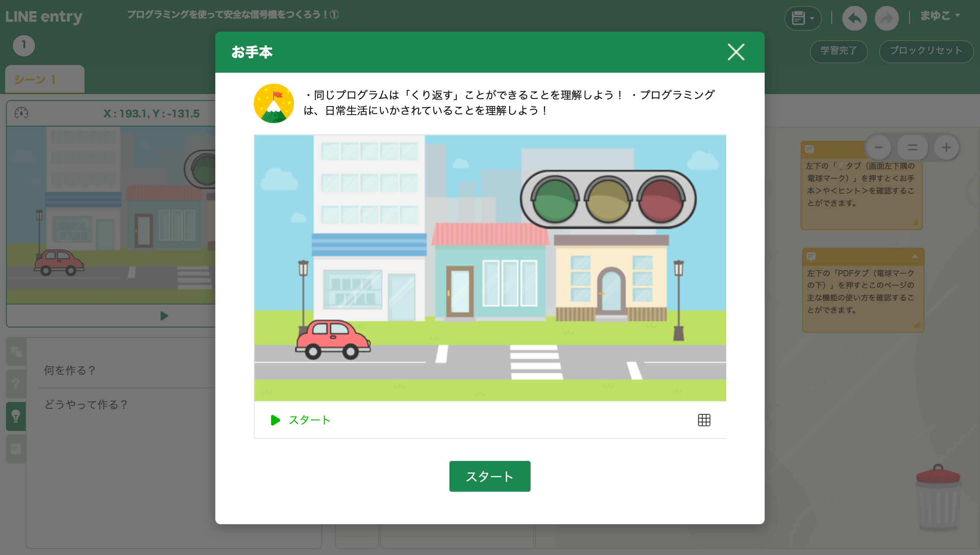Viewport: 980px width, 555px height.
Task: Click the first memo text about 電球マーク
Action: (x=860, y=184)
